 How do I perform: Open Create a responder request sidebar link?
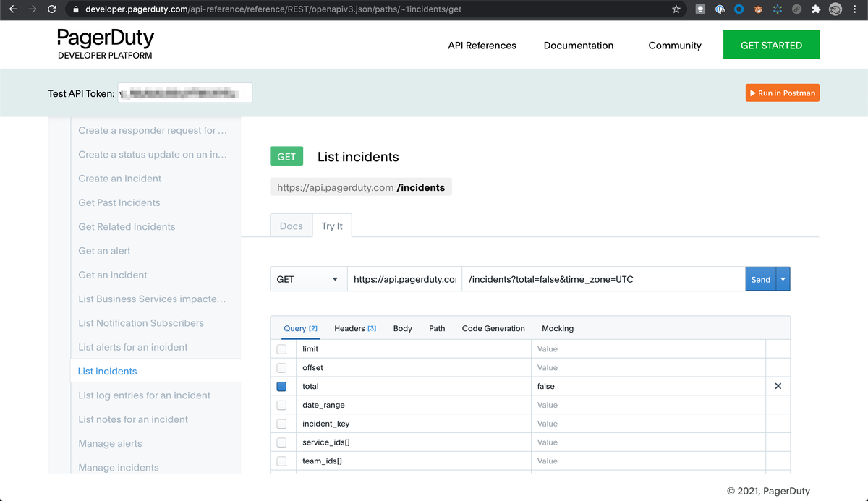pyautogui.click(x=153, y=130)
